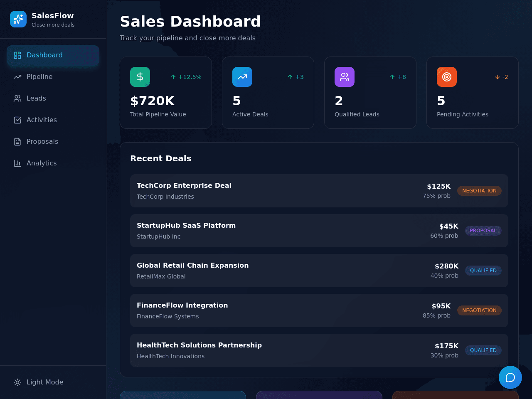Click the RetailMax Global company name
Screen dimensions: 532x399
point(161,276)
